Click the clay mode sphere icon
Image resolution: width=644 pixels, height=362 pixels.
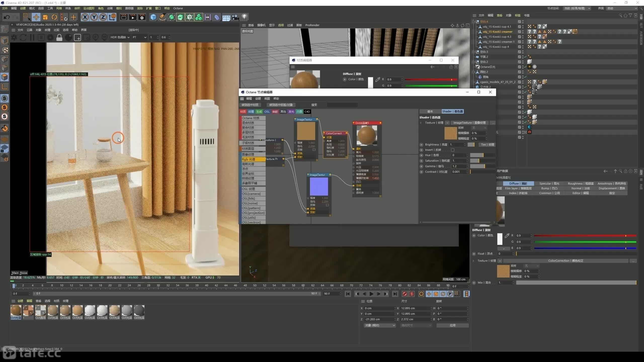pos(68,37)
